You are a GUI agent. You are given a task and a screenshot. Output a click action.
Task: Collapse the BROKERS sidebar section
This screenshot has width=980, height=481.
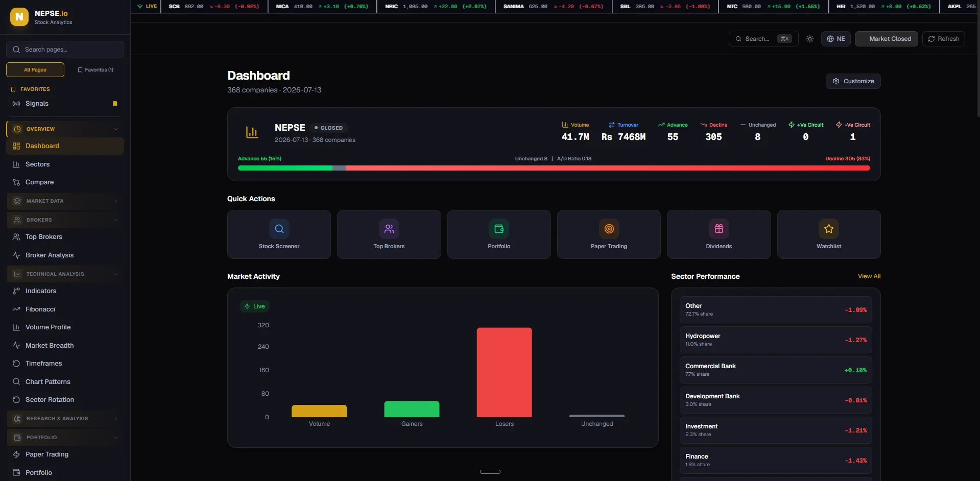[65, 220]
